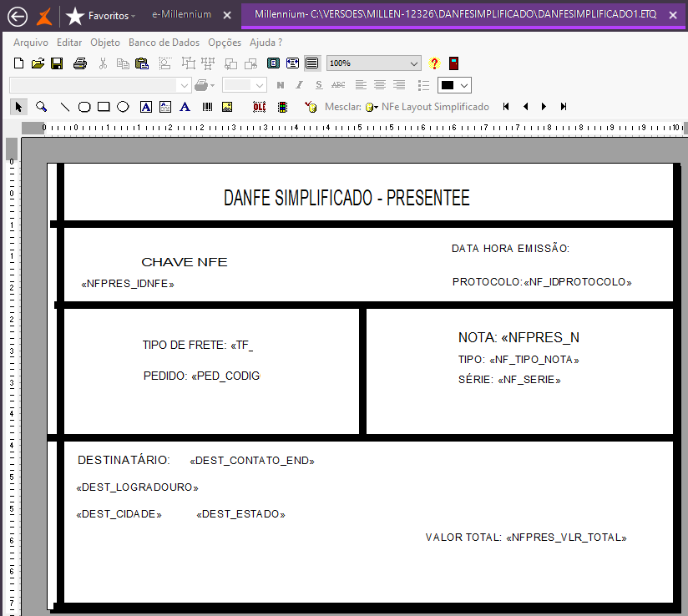Send object to back

click(230, 63)
